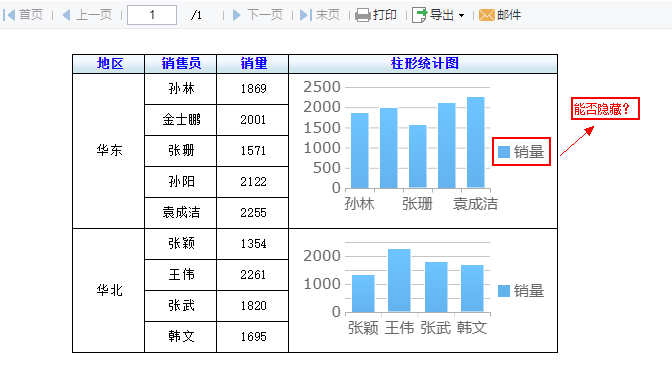This screenshot has height=366, width=672.
Task: Click the 邮件 mail label
Action: [x=509, y=15]
